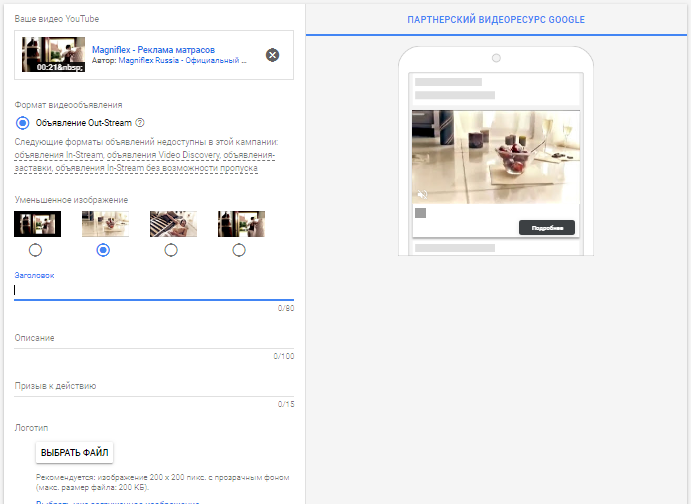Viewport: 691px width, 504px height.
Task: Open help for Out-Stream ad format
Action: [140, 123]
